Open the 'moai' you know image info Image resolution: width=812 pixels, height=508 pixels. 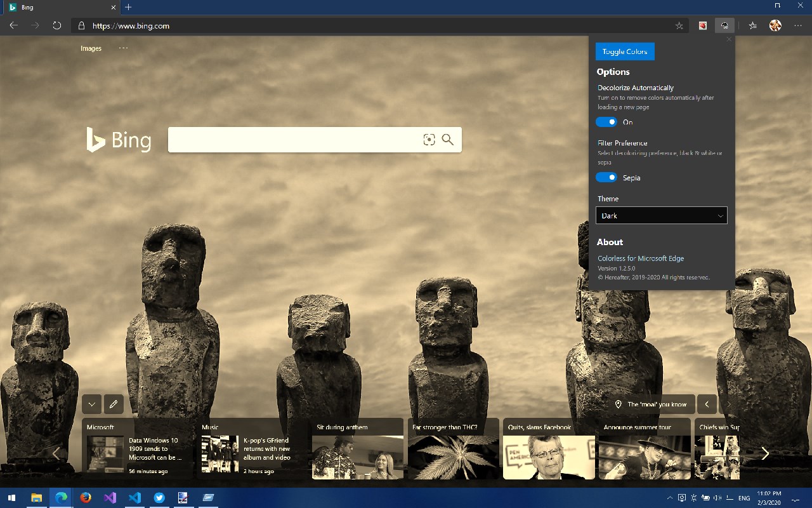pyautogui.click(x=651, y=404)
